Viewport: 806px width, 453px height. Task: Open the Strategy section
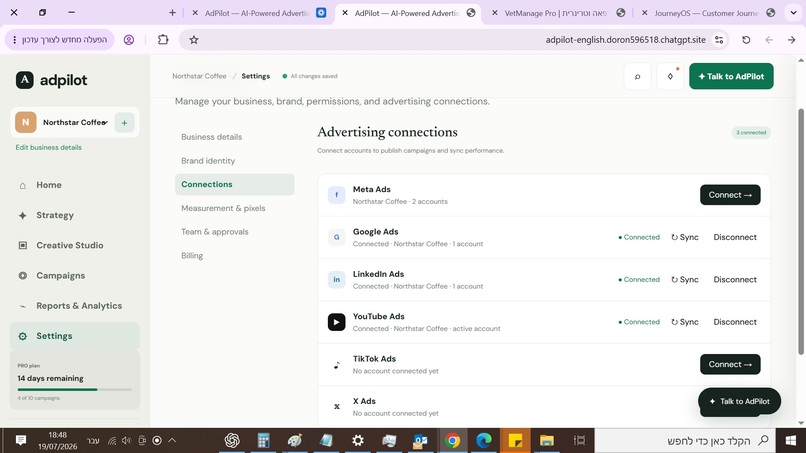75,215
